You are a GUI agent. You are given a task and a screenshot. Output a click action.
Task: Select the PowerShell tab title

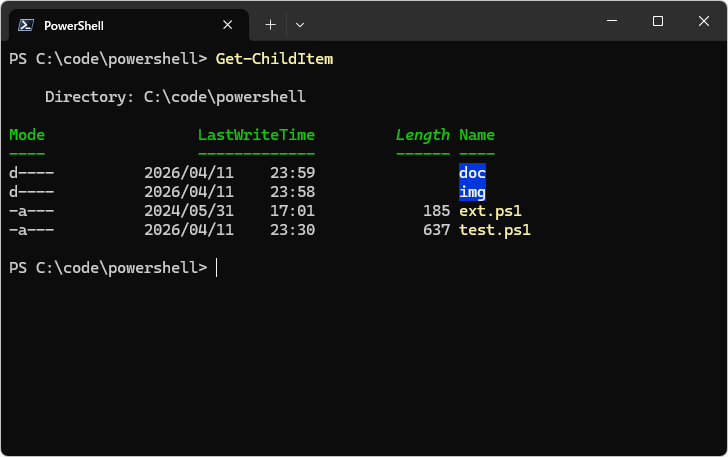coord(74,25)
